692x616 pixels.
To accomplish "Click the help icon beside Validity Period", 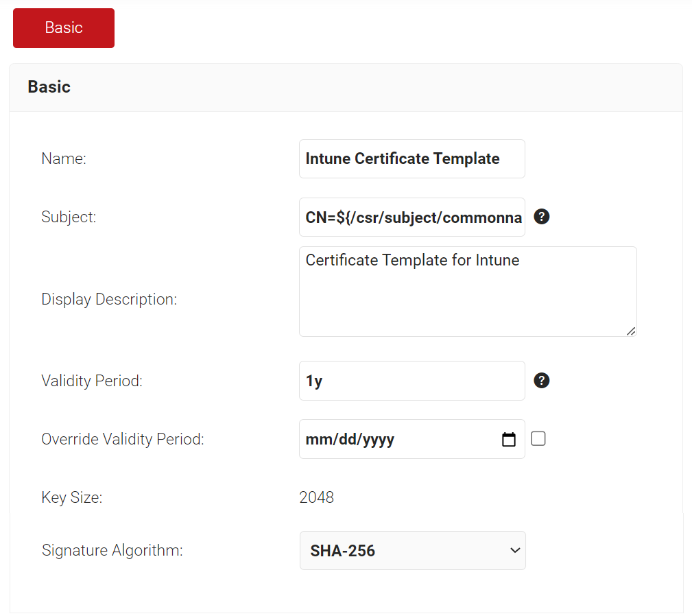I will 541,381.
